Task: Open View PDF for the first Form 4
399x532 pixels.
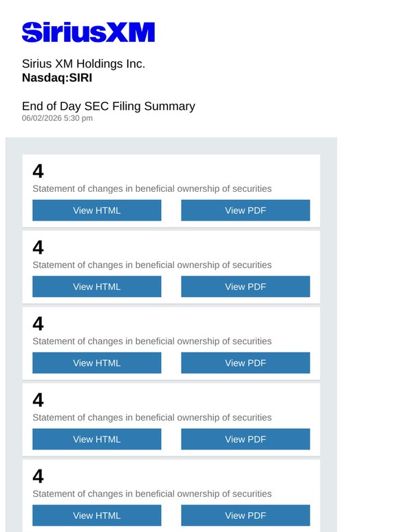Action: (x=246, y=210)
